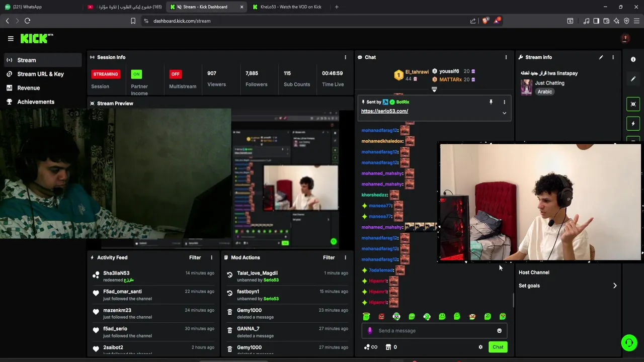Click the Just Chatting category thumbnail
Image resolution: width=644 pixels, height=362 pixels.
click(x=526, y=87)
